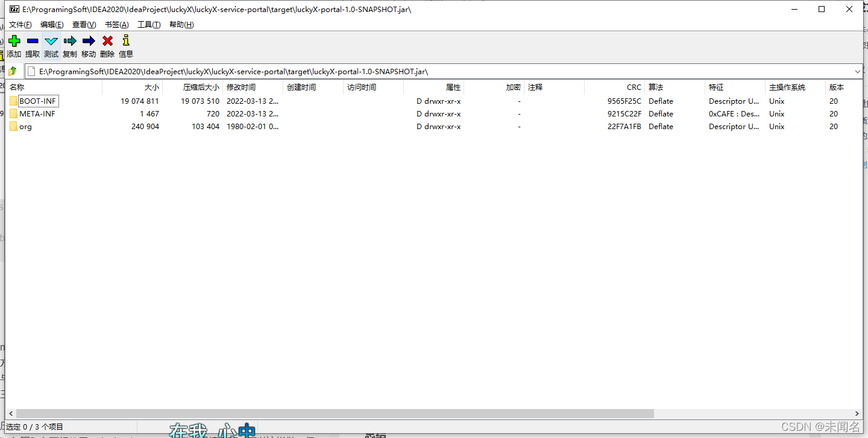This screenshot has height=438, width=868.
Task: Select the org folder icon
Action: 13,127
